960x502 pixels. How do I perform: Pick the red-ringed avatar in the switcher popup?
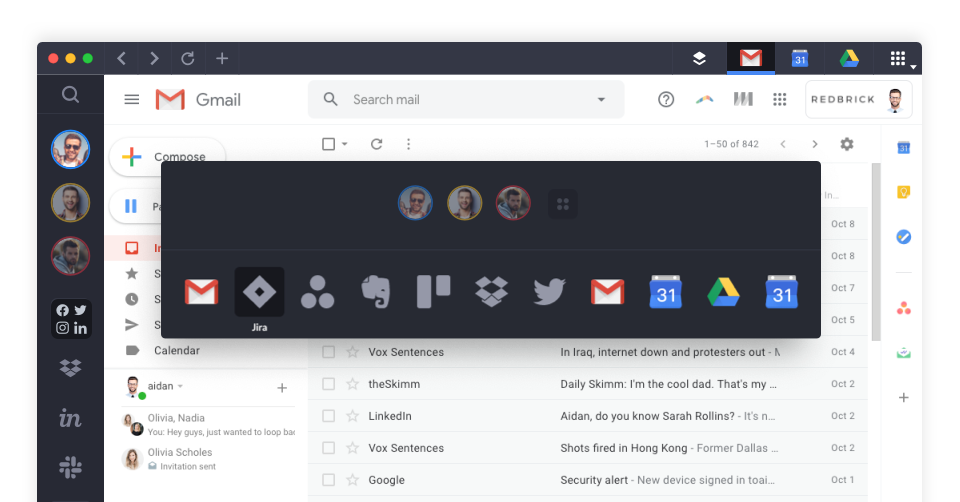coord(513,203)
